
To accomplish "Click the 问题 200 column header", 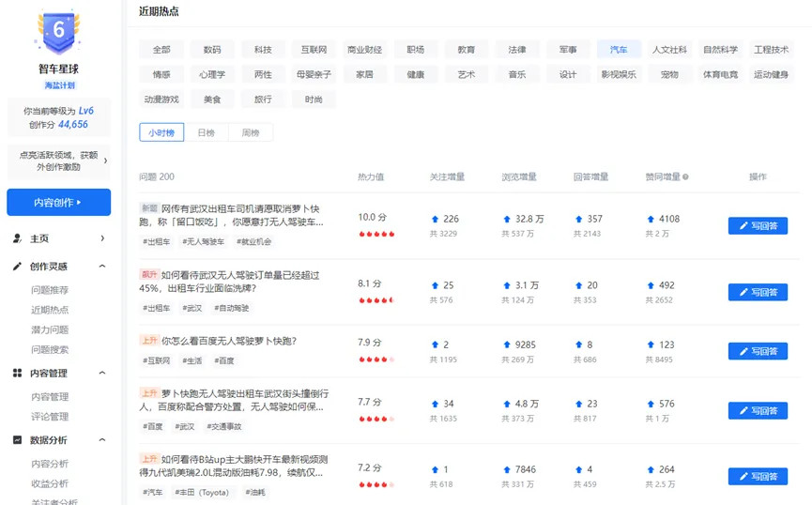I will pos(157,177).
